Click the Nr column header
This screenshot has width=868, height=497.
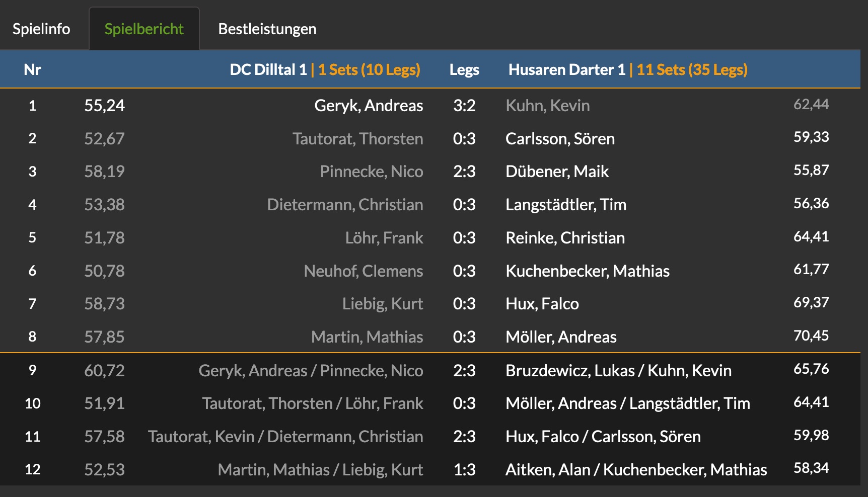click(32, 69)
